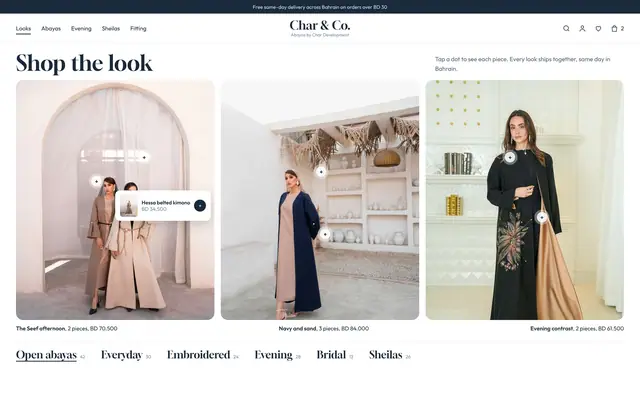Select the Embroidered category tab
Viewport: 640px width, 400px height.
coord(198,355)
